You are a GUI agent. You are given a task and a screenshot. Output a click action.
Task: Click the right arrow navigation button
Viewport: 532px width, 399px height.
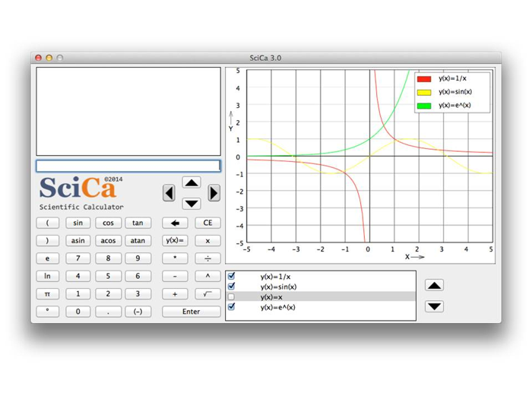click(x=214, y=193)
